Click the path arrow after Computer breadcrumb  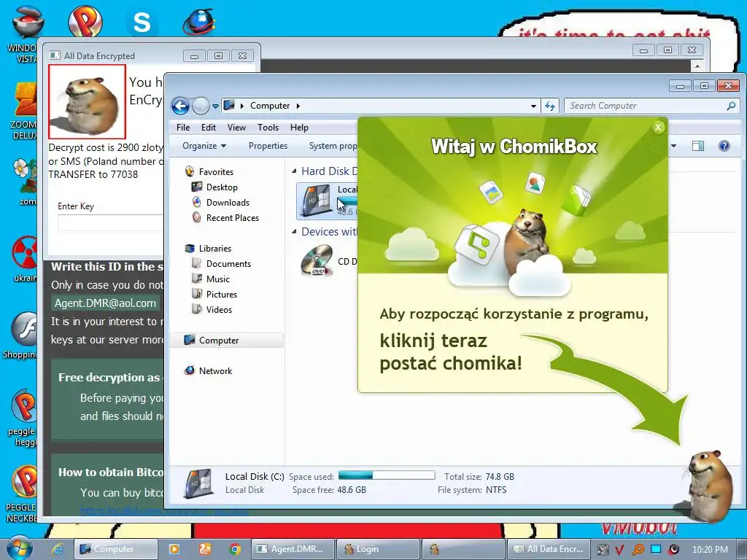[x=298, y=106]
